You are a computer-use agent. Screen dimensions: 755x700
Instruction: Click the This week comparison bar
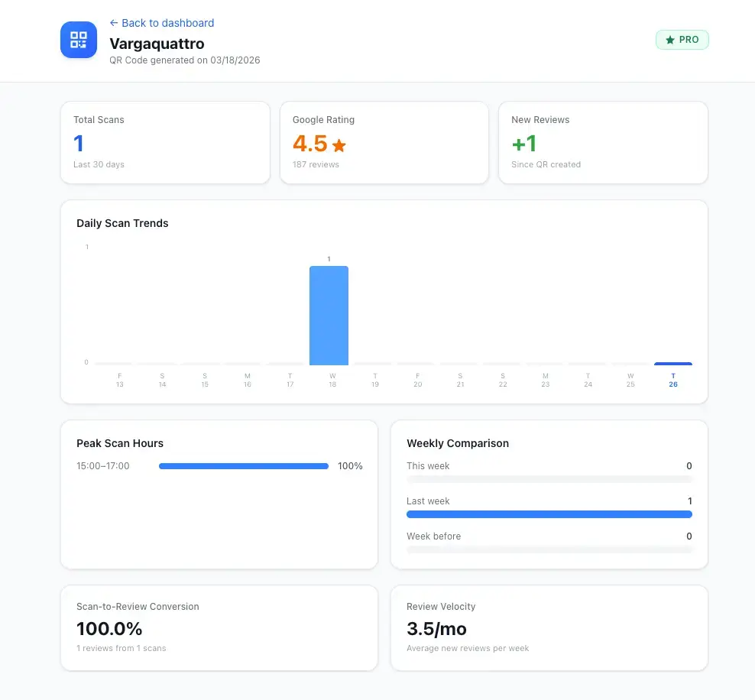pos(549,479)
